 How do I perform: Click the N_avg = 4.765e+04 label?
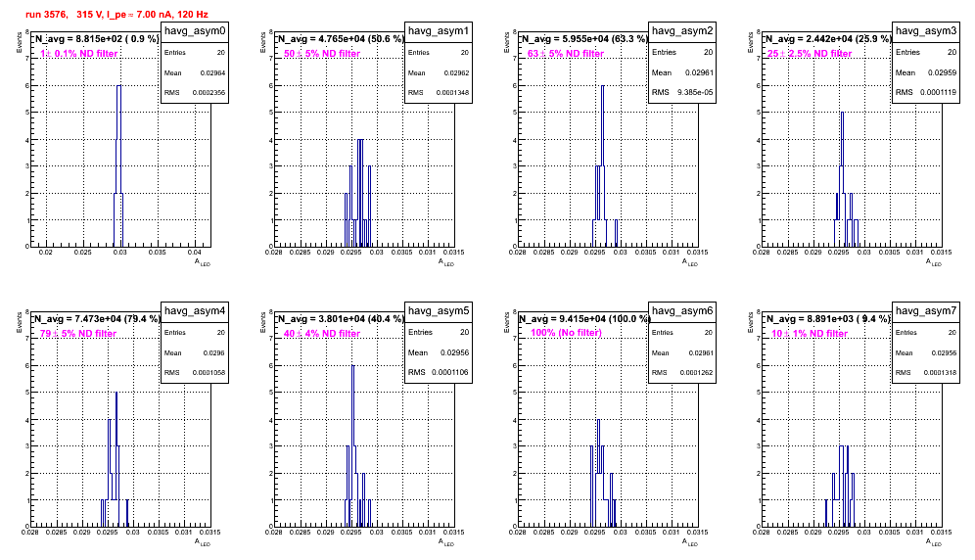341,39
